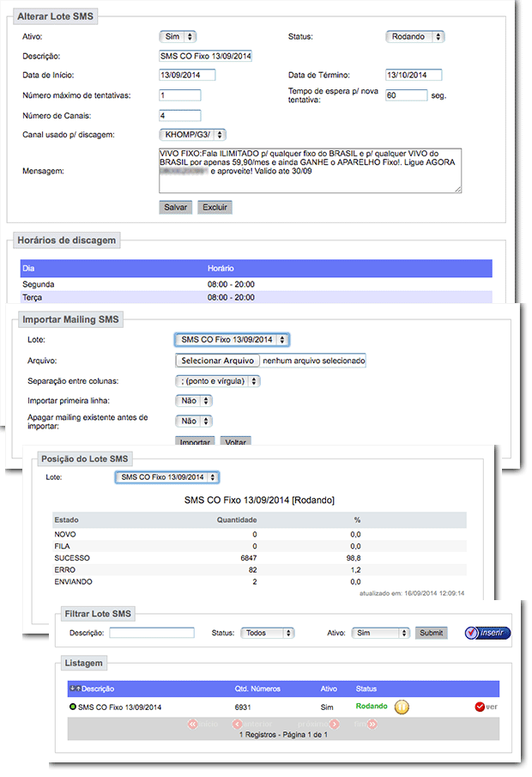Image resolution: width=532 pixels, height=777 pixels.
Task: Open the Lote dropdown in Posição do Lote SMS
Action: [x=167, y=477]
